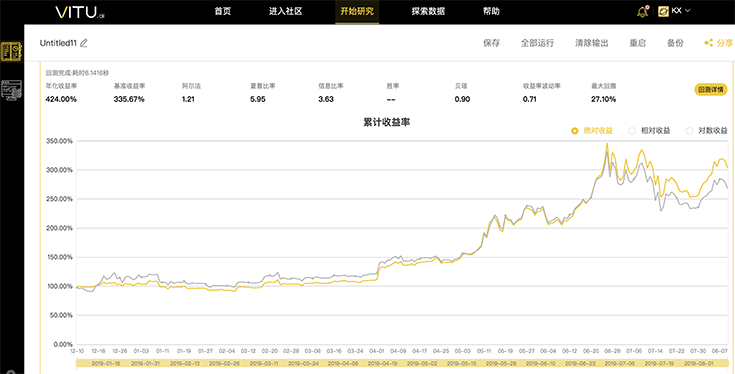Click the 04-01 x-axis date label
This screenshot has width=735, height=374.
[x=376, y=351]
